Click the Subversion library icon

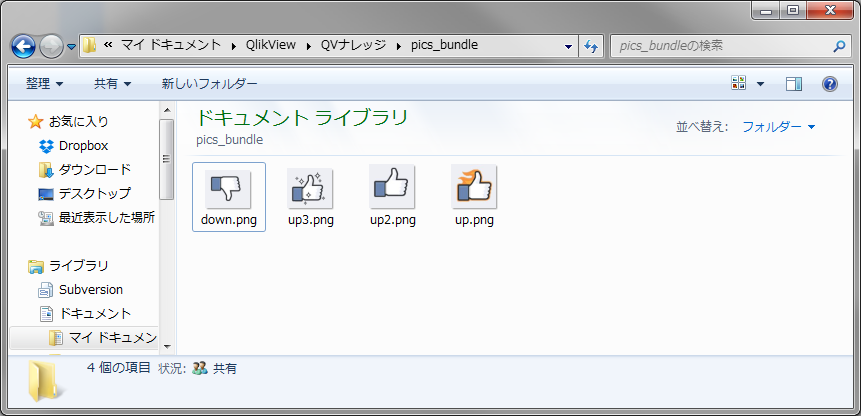pyautogui.click(x=46, y=290)
